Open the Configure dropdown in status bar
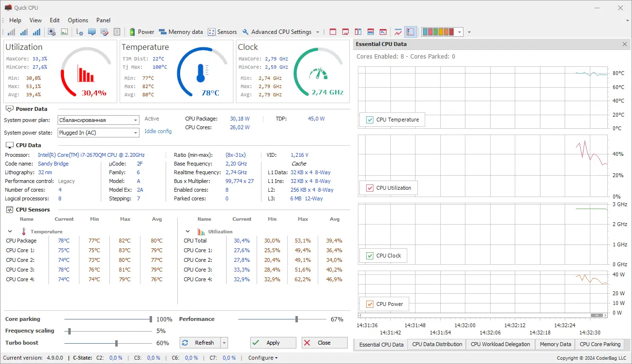The height and width of the screenshot is (364, 632). [x=262, y=358]
